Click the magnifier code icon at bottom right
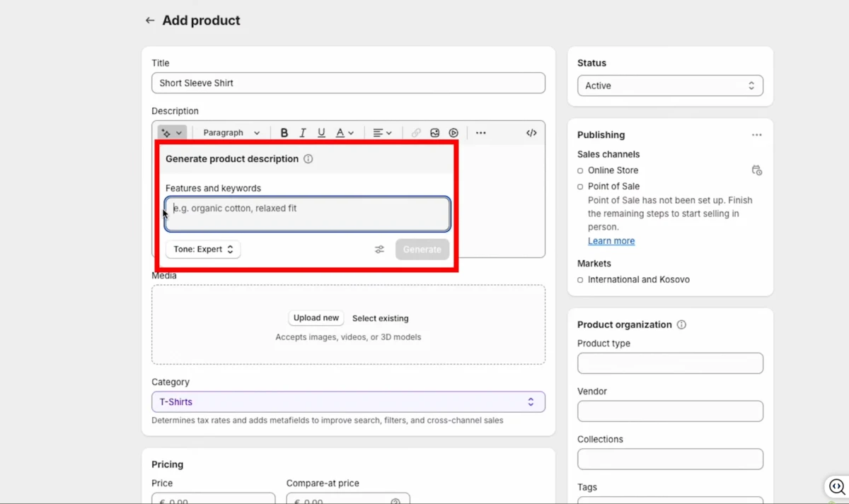 click(838, 487)
